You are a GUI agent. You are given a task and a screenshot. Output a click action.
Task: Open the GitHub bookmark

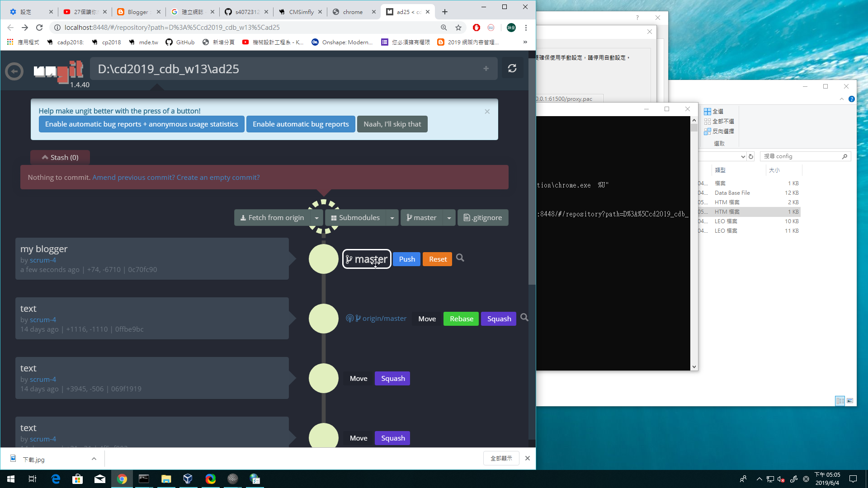[x=180, y=42]
